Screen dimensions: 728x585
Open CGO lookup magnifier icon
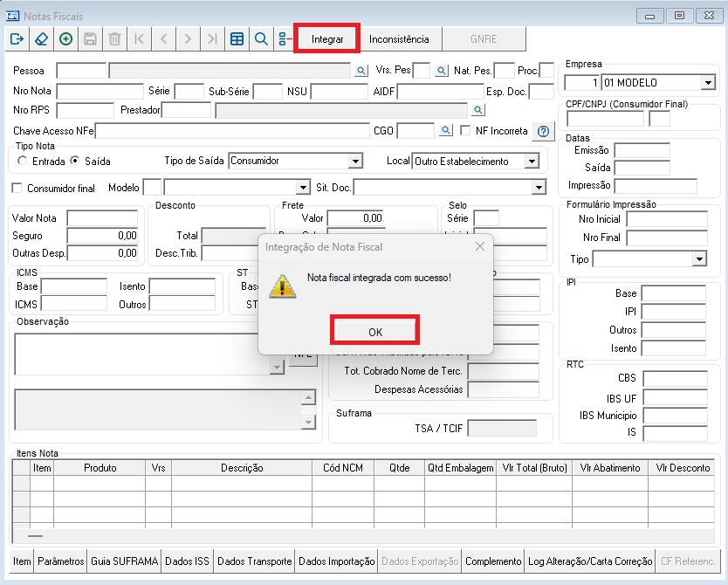tap(446, 130)
